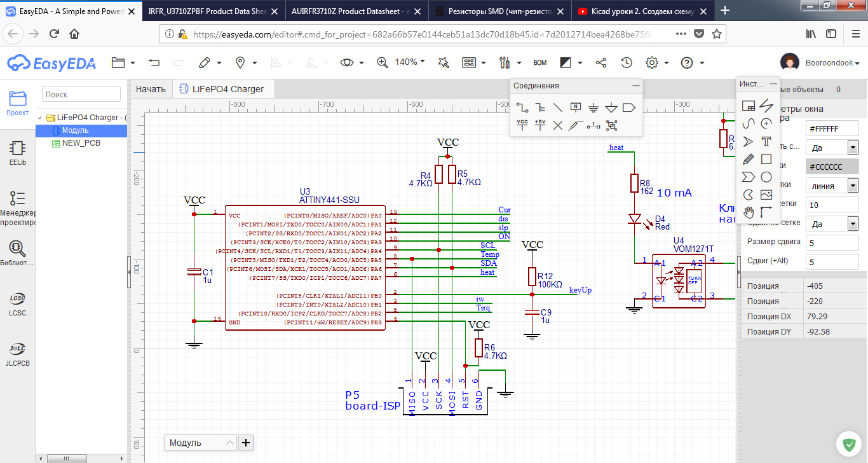Image resolution: width=868 pixels, height=463 pixels.
Task: Open the BOM export tool
Action: pos(540,62)
